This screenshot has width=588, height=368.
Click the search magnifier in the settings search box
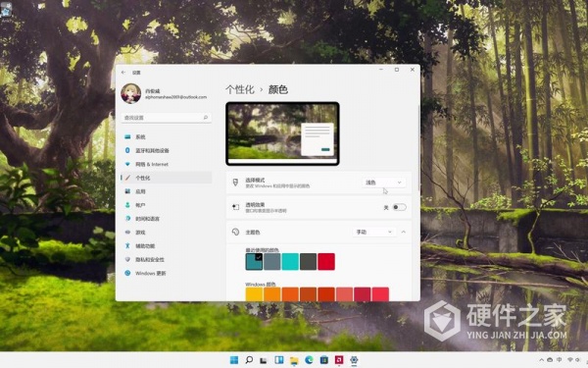[x=206, y=118]
